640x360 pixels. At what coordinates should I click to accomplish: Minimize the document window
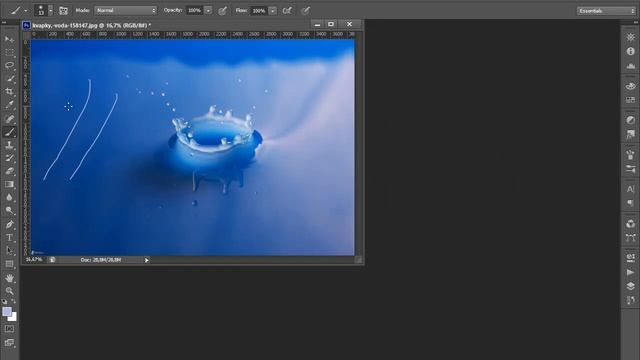tap(317, 24)
